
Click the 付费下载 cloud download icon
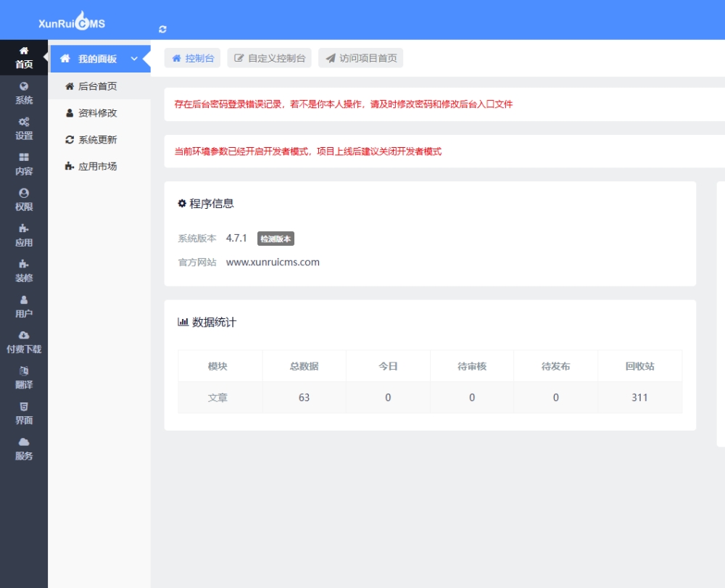(x=24, y=335)
